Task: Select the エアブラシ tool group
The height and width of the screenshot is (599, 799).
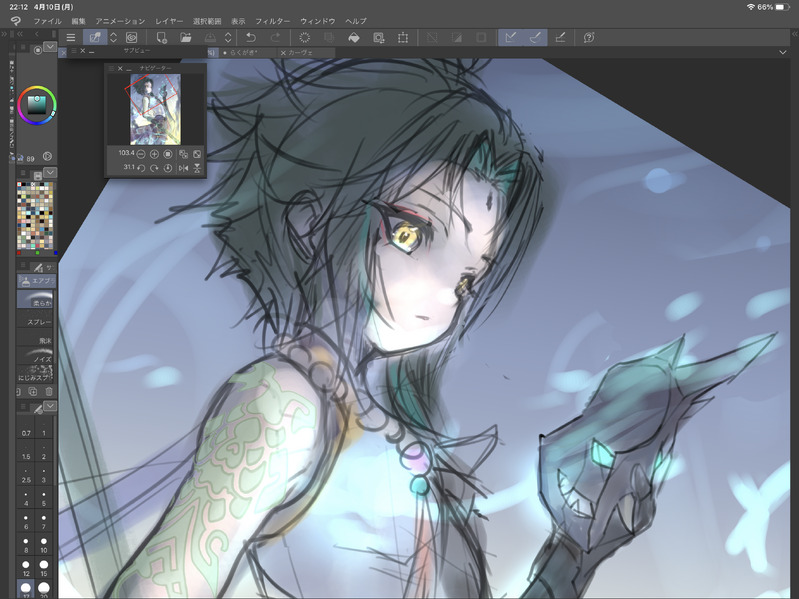Action: pyautogui.click(x=37, y=280)
